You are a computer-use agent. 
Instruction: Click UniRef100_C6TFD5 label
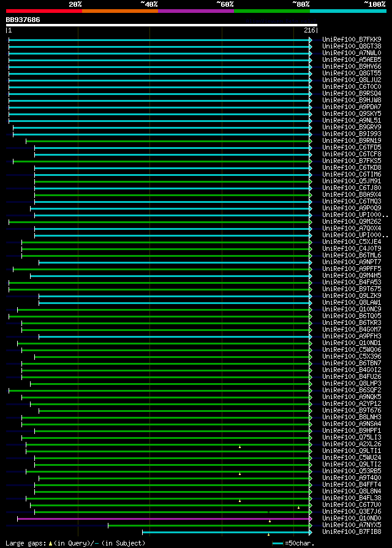click(352, 148)
